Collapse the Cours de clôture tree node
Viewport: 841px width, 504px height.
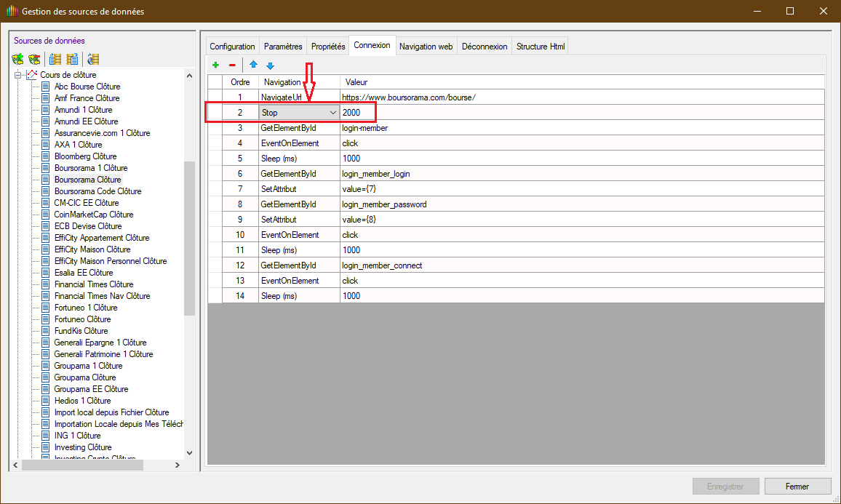pos(17,75)
